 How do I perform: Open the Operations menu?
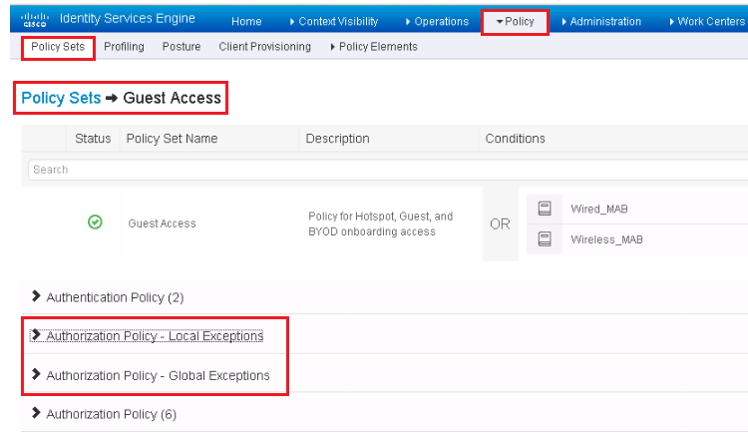[437, 21]
